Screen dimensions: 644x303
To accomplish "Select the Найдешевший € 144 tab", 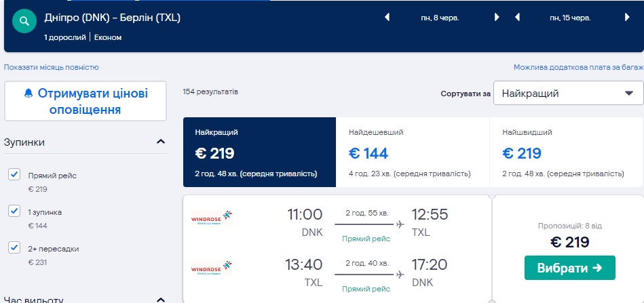I will [x=413, y=153].
